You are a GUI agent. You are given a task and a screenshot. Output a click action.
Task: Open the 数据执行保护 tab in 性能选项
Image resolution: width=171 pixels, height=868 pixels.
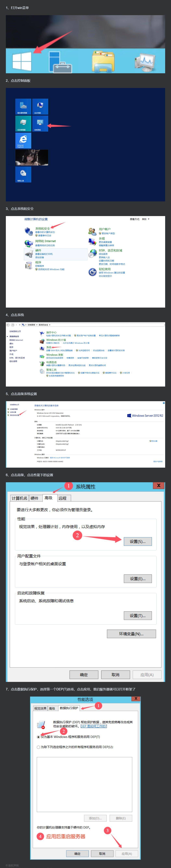point(69,708)
